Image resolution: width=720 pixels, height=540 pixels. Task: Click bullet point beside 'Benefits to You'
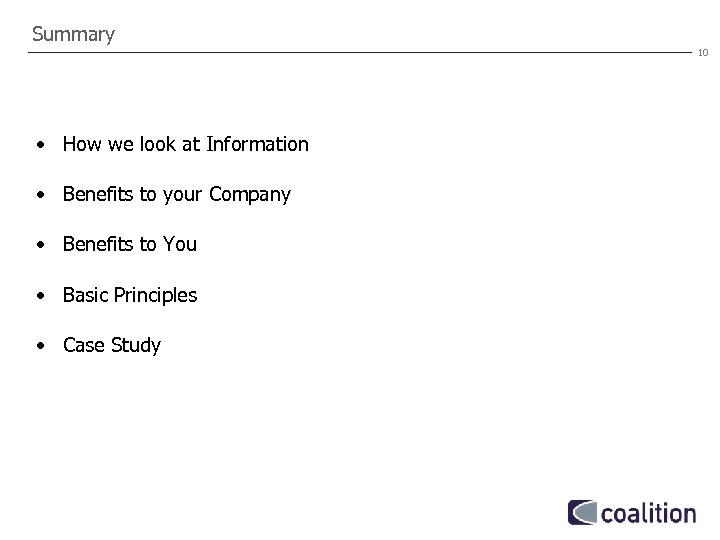[x=38, y=245]
